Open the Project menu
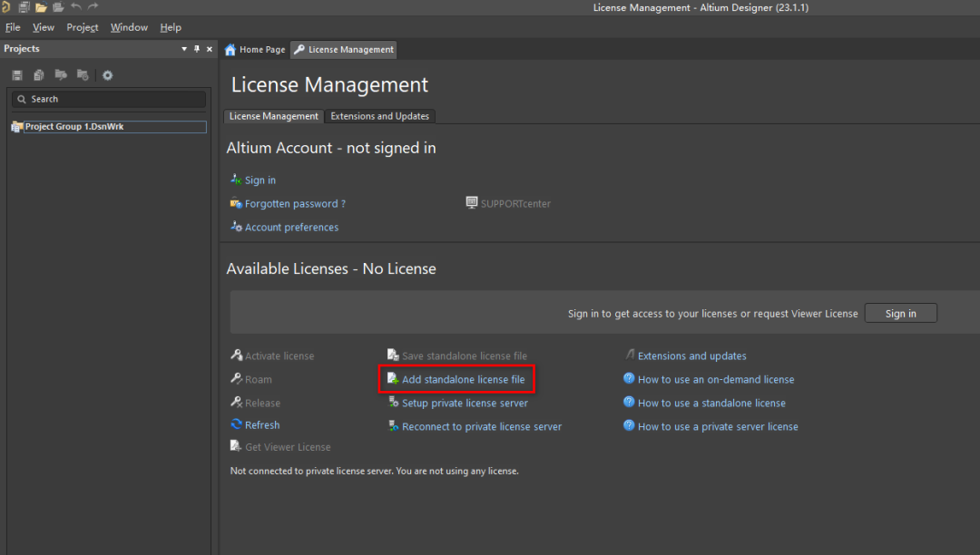Image resolution: width=980 pixels, height=555 pixels. coord(83,27)
